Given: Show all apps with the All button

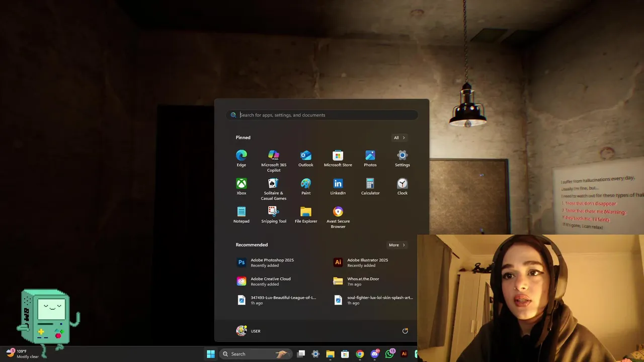Looking at the screenshot, I should 399,138.
